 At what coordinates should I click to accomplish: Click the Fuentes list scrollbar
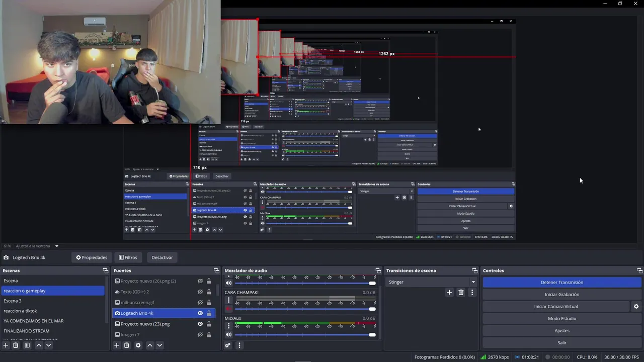tap(218, 291)
